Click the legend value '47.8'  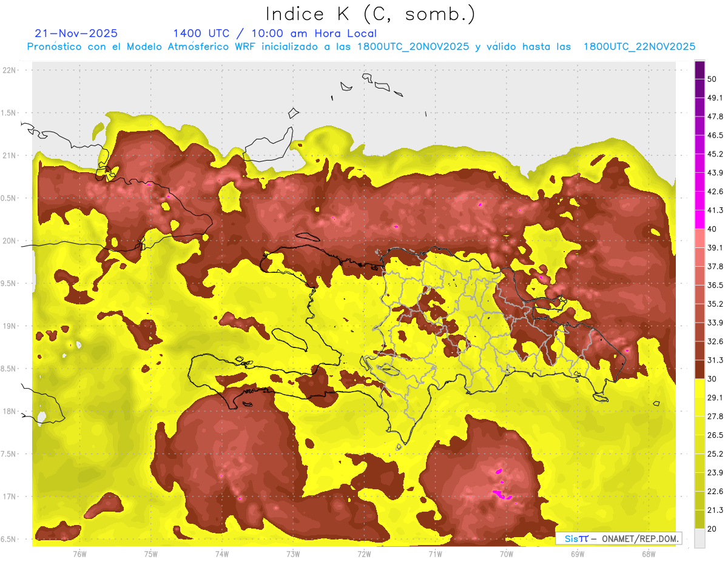(715, 116)
